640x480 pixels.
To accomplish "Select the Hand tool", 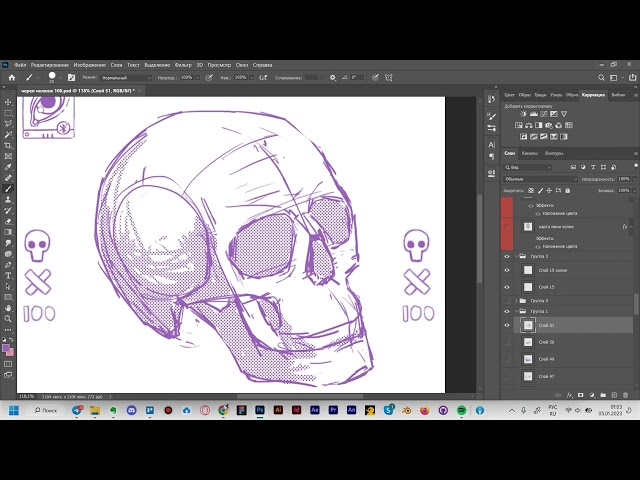I will click(8, 308).
